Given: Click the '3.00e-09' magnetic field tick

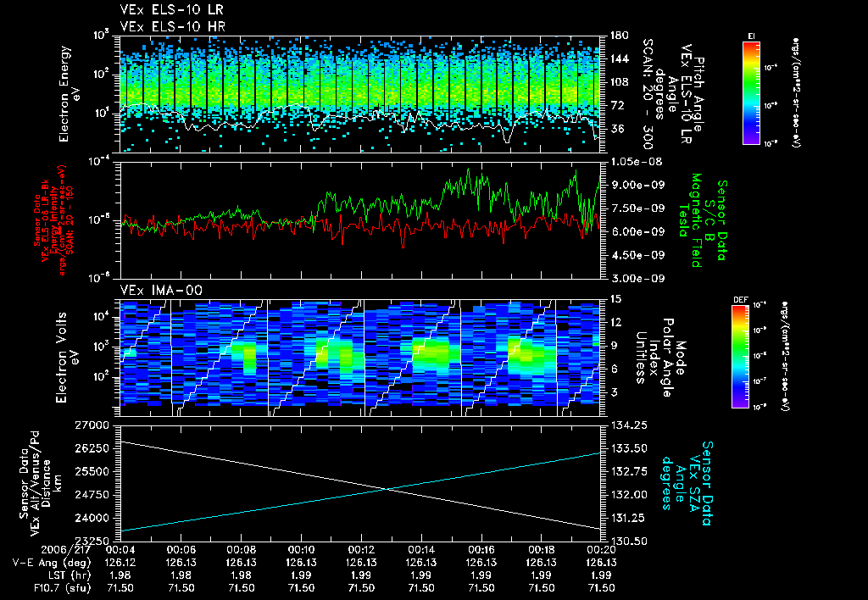Looking at the screenshot, I should [x=637, y=279].
